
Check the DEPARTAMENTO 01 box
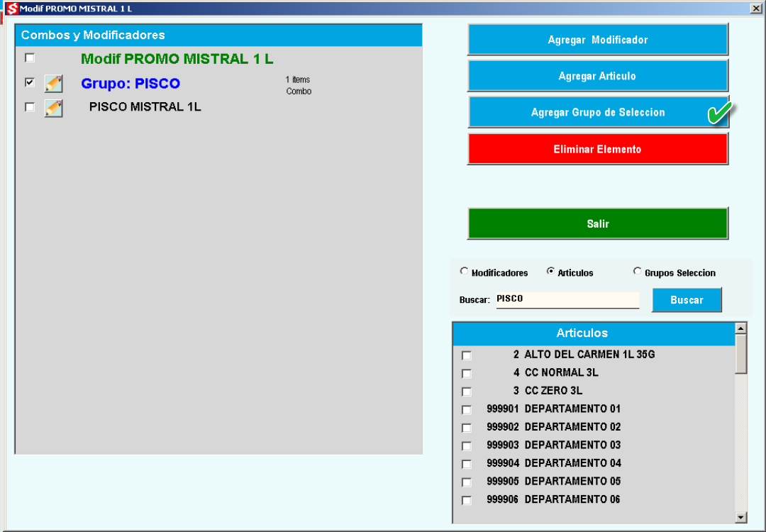tap(467, 409)
